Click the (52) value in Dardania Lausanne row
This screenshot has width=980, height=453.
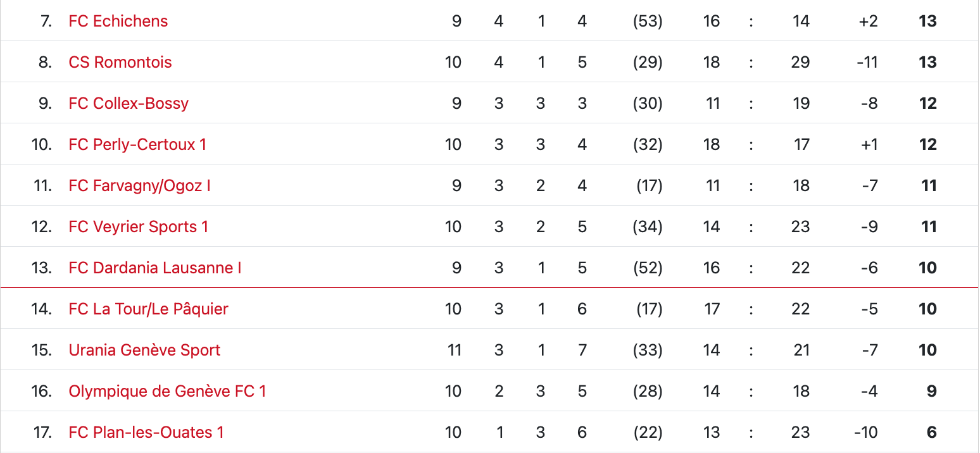coord(648,268)
